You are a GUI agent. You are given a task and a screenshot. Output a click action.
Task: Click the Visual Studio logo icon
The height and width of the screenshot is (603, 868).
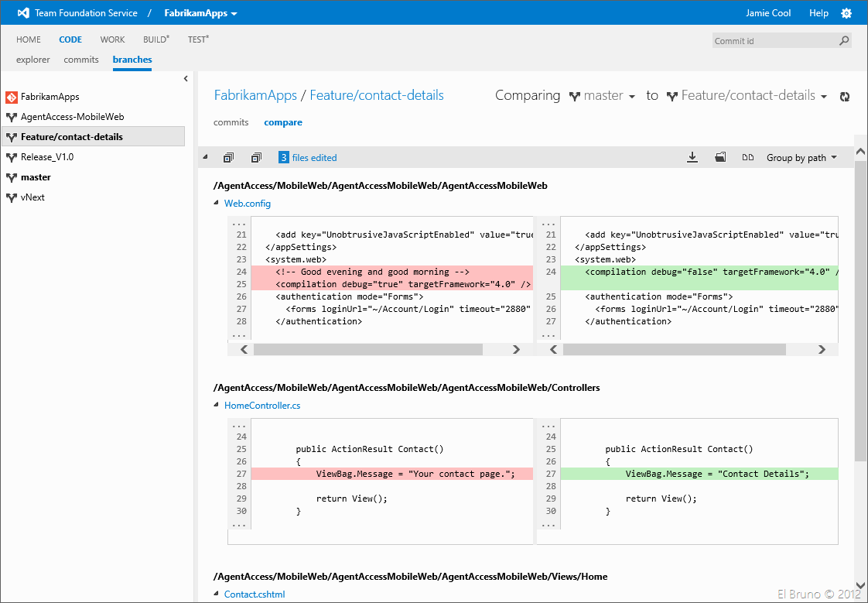(23, 13)
